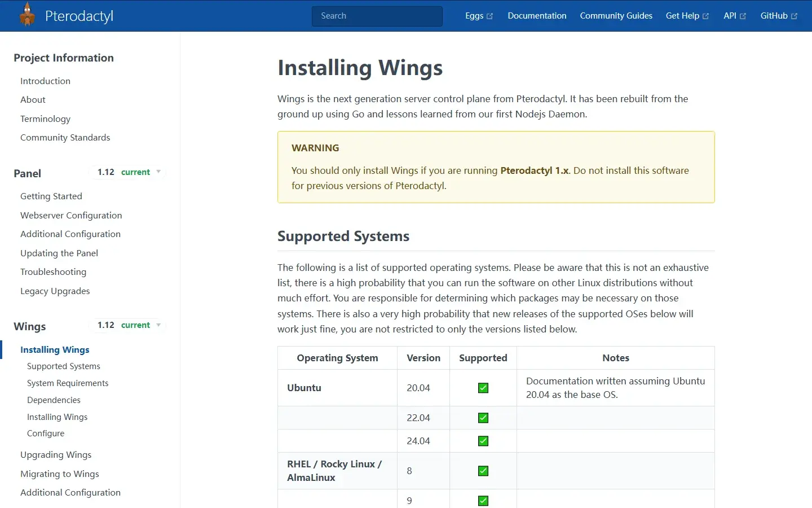Go to the Terminology page
The width and height of the screenshot is (812, 508).
coord(45,119)
